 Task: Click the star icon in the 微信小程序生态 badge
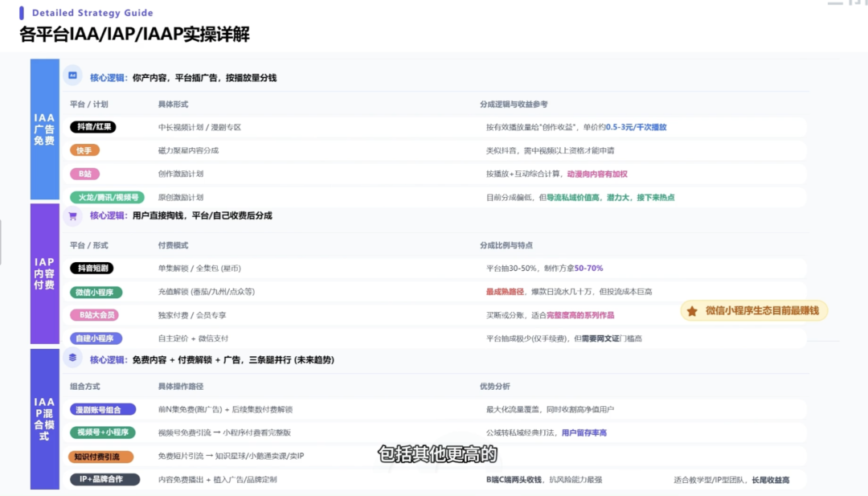point(692,311)
